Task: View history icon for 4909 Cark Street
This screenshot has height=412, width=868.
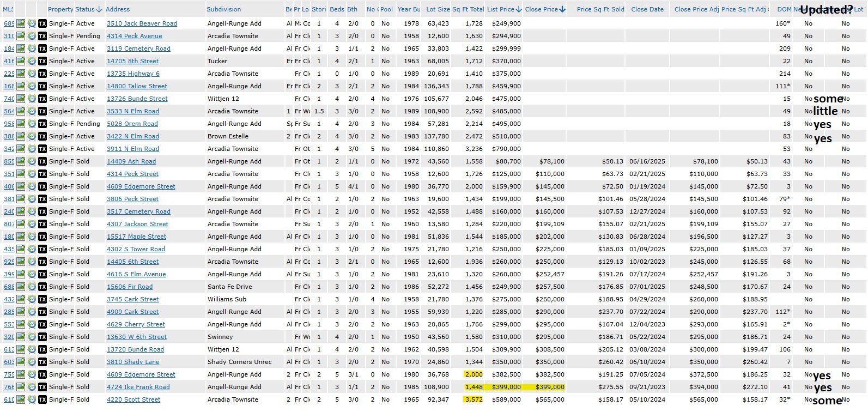Action: pyautogui.click(x=32, y=312)
